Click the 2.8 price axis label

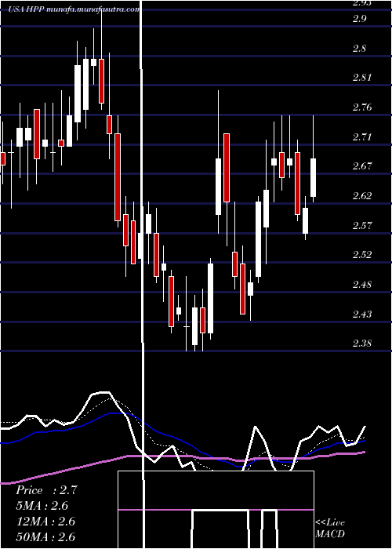coord(360,49)
